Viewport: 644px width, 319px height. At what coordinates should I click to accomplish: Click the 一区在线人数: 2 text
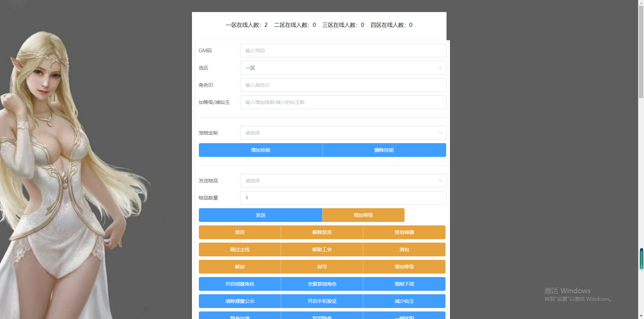pos(247,25)
